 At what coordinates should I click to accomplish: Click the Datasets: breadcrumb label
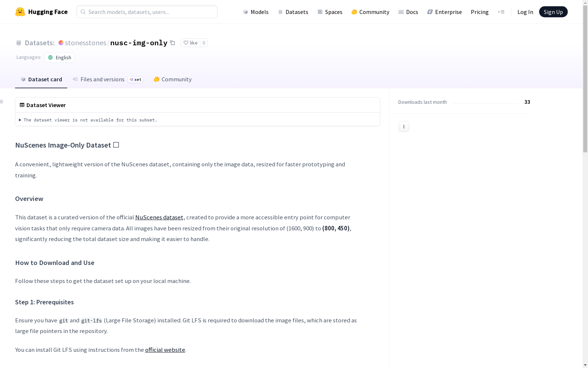pyautogui.click(x=39, y=43)
